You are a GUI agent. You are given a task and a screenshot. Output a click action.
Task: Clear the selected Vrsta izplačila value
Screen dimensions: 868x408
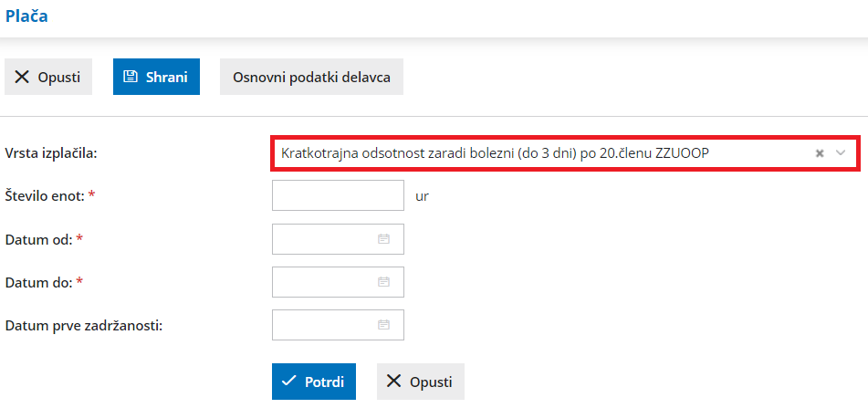click(x=820, y=153)
